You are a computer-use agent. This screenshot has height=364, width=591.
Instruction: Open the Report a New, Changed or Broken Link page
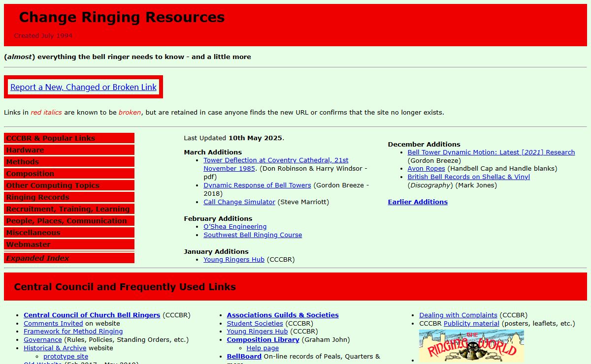[x=83, y=87]
